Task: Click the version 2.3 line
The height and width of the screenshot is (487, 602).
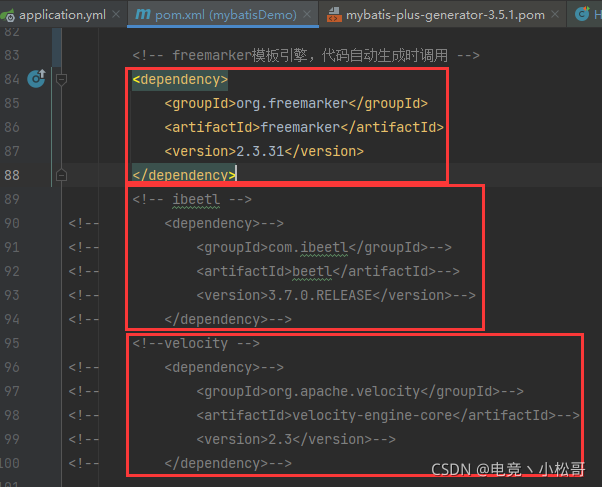Action: (296, 439)
